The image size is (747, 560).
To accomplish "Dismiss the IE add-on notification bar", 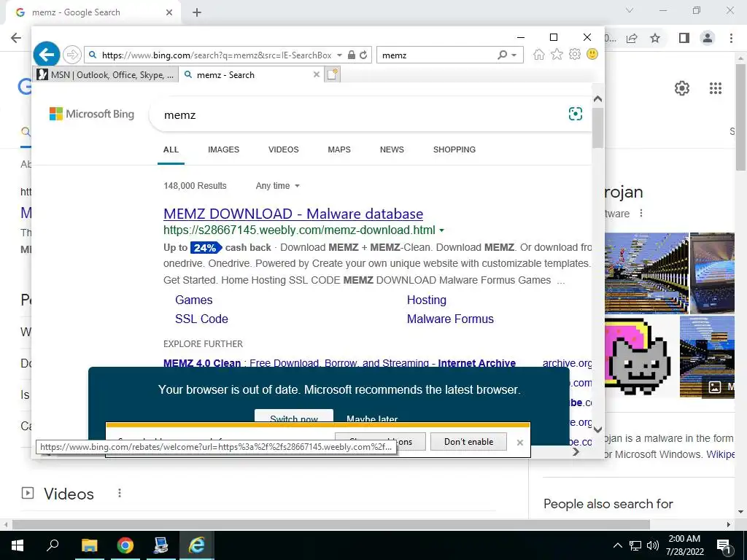I will tap(519, 443).
